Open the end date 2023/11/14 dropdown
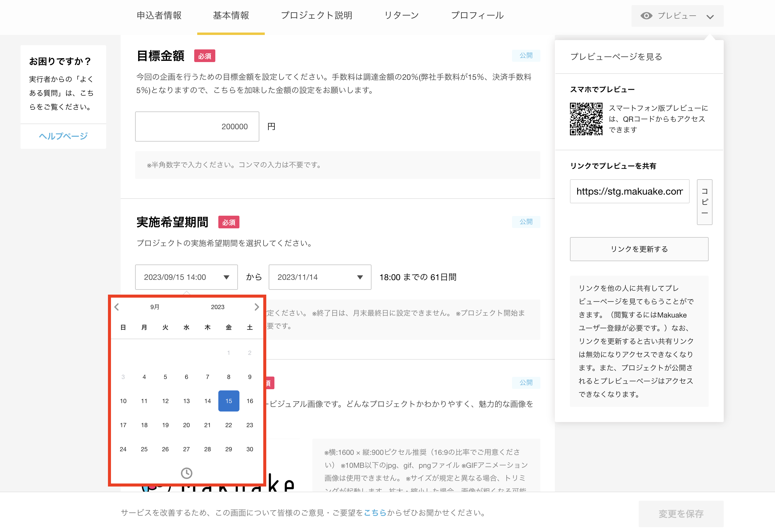Viewport: 775px width, 532px height. tap(320, 277)
